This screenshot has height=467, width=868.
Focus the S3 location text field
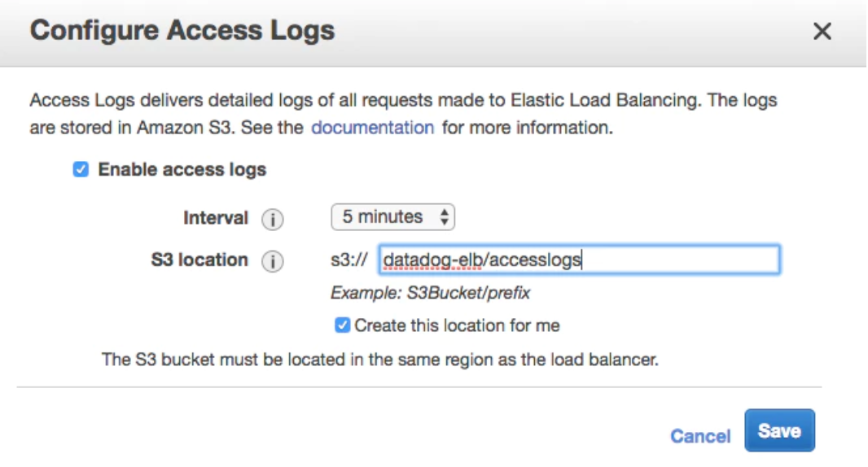(x=578, y=260)
